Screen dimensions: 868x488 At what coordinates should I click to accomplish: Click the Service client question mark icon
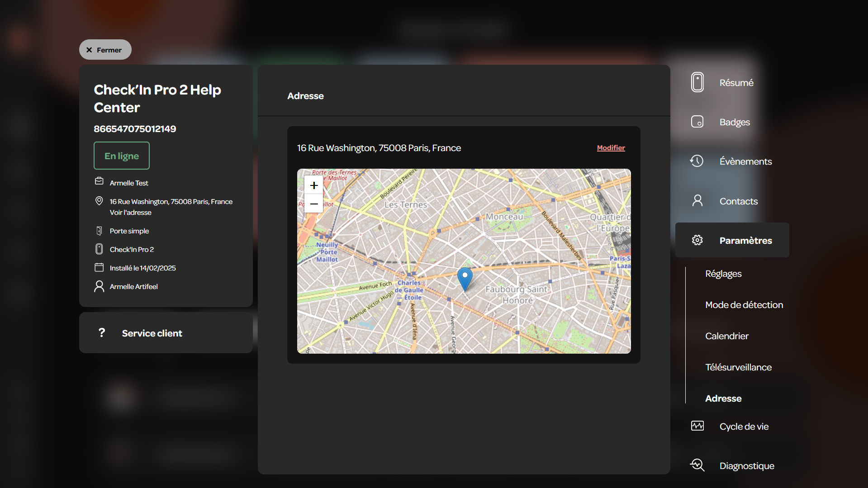point(102,333)
